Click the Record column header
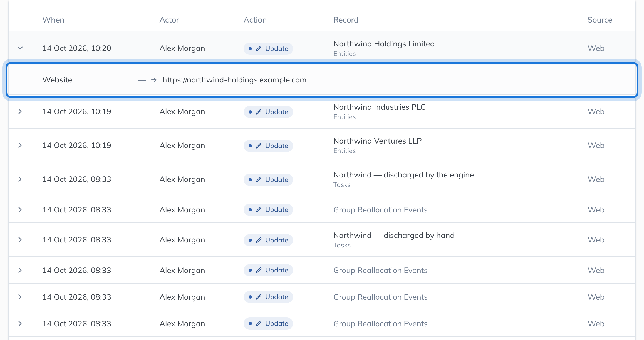644x340 pixels. (x=346, y=20)
